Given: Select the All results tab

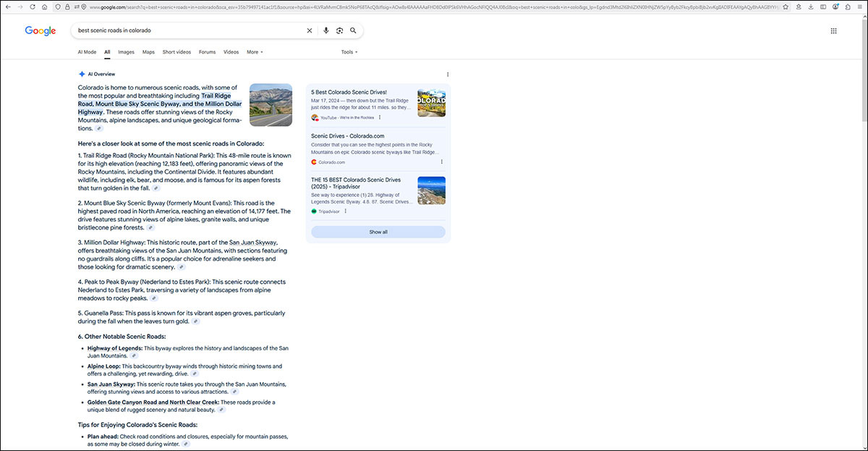Looking at the screenshot, I should click(x=107, y=52).
